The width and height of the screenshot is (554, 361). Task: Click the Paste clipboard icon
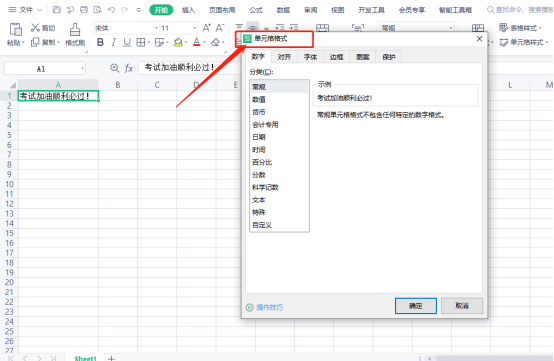click(x=15, y=29)
